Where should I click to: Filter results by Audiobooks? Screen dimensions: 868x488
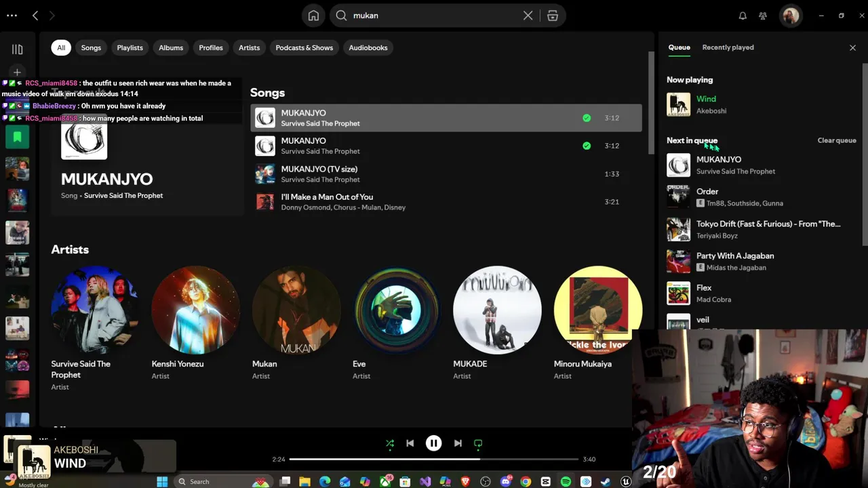(368, 47)
